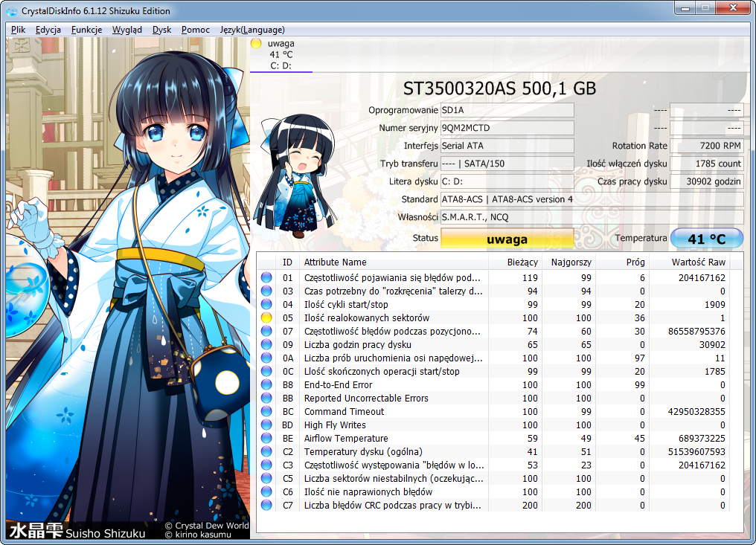Click the status circle for attribute 0C
Screen dimensions: 756x545
click(266, 372)
